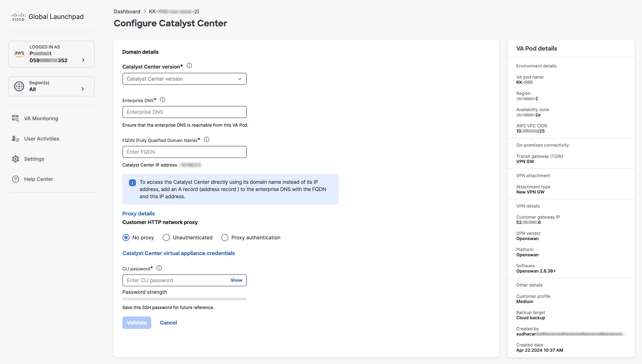Click the KK- pod breadcrumb
This screenshot has width=642, height=364.
[174, 12]
